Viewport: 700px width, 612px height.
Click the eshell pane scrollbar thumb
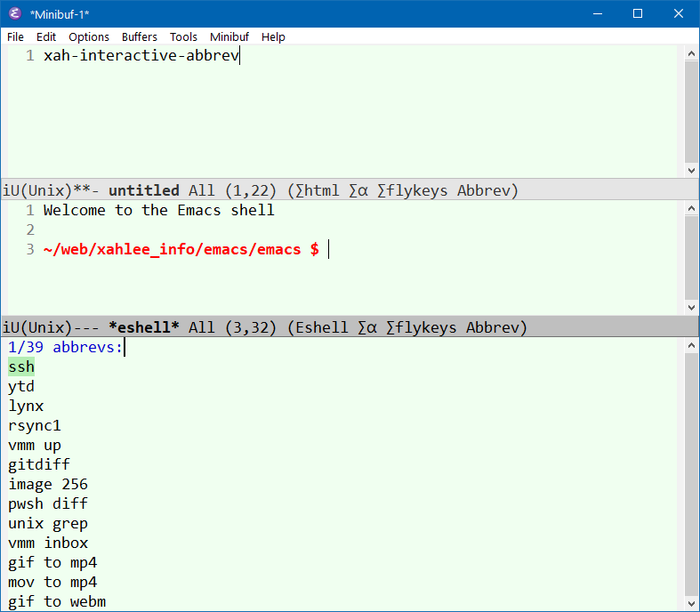coord(691,258)
